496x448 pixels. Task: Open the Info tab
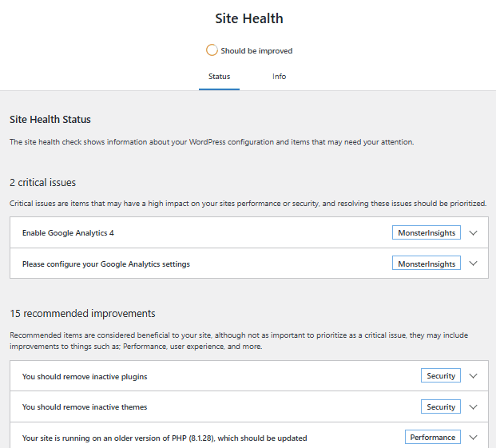tap(279, 77)
